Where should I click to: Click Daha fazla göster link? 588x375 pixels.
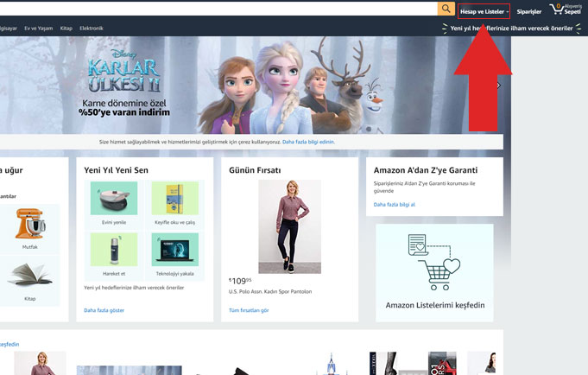(x=104, y=309)
